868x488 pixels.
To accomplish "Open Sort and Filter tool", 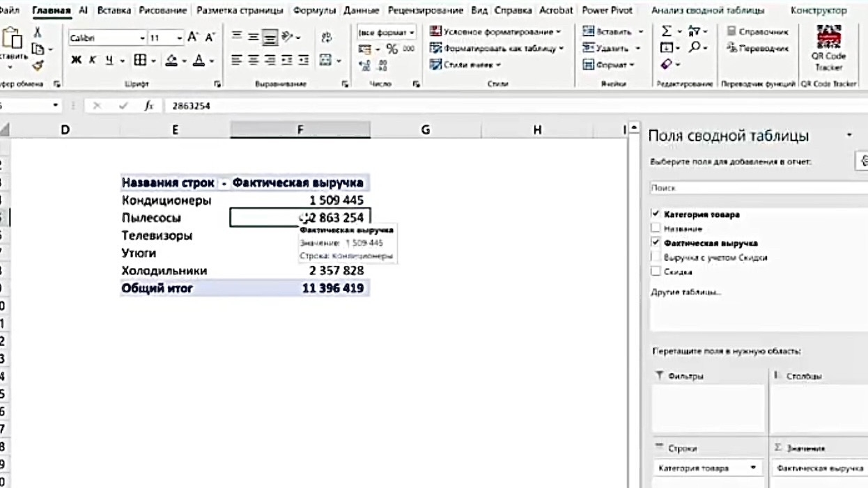I will [694, 32].
